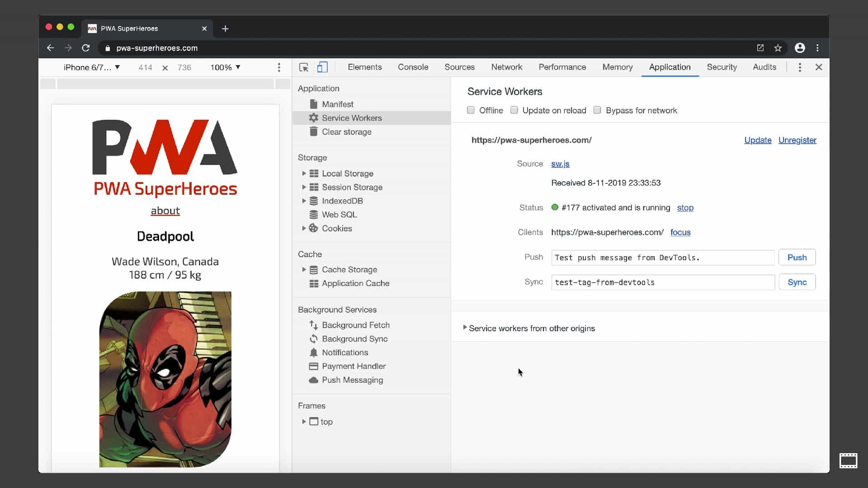Open the Push Messaging cloud item
Viewport: 868px width, 488px height.
[x=352, y=380]
